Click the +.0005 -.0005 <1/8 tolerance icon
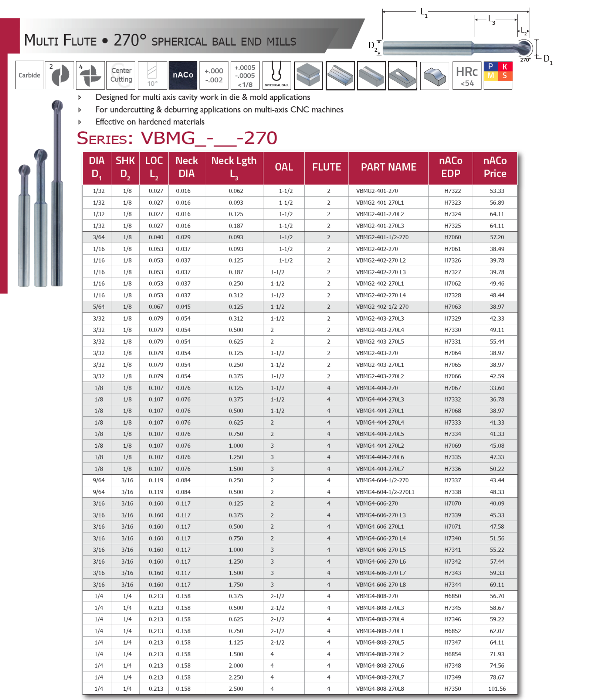The width and height of the screenshot is (599, 700). coord(245,75)
